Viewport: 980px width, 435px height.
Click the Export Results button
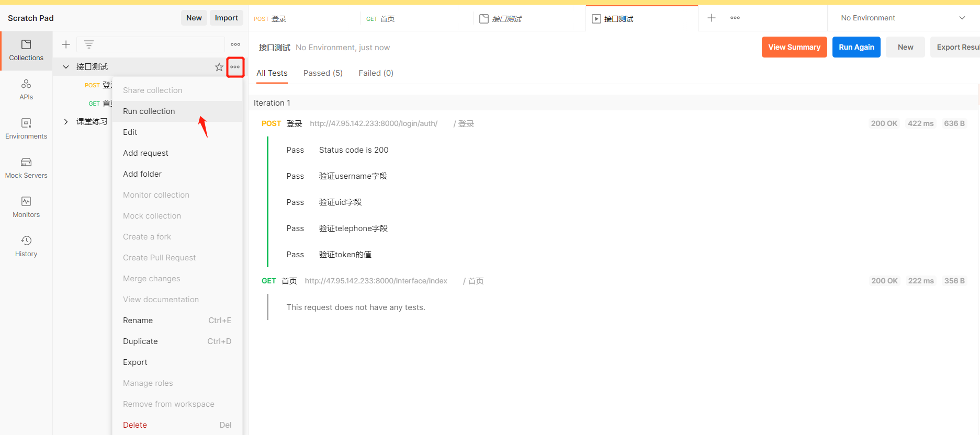click(x=955, y=47)
